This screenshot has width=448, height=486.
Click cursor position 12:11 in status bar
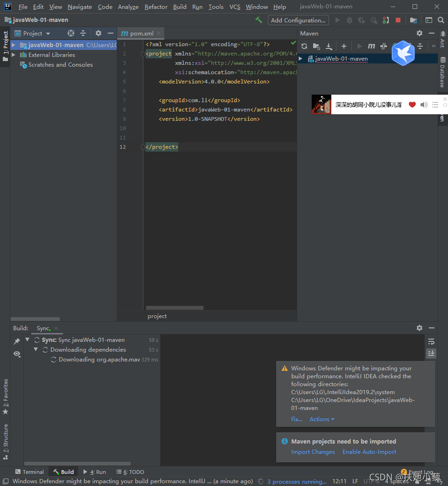point(339,481)
